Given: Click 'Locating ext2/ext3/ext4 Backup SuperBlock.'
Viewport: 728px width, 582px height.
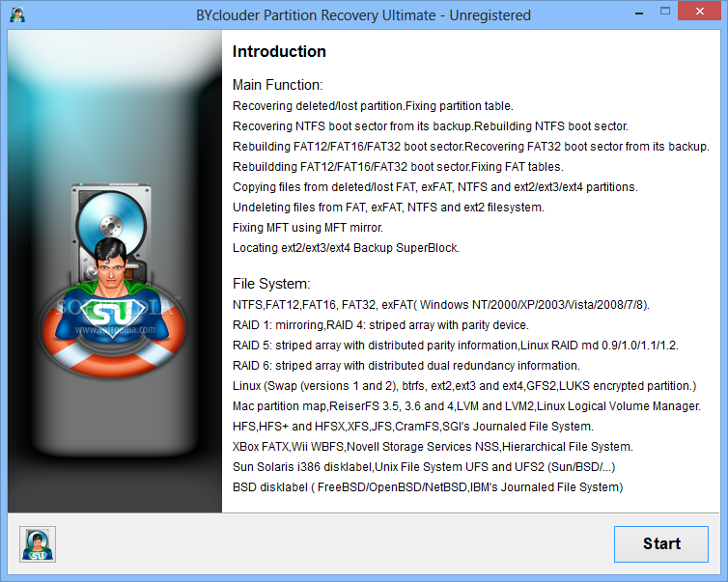Looking at the screenshot, I should 346,248.
